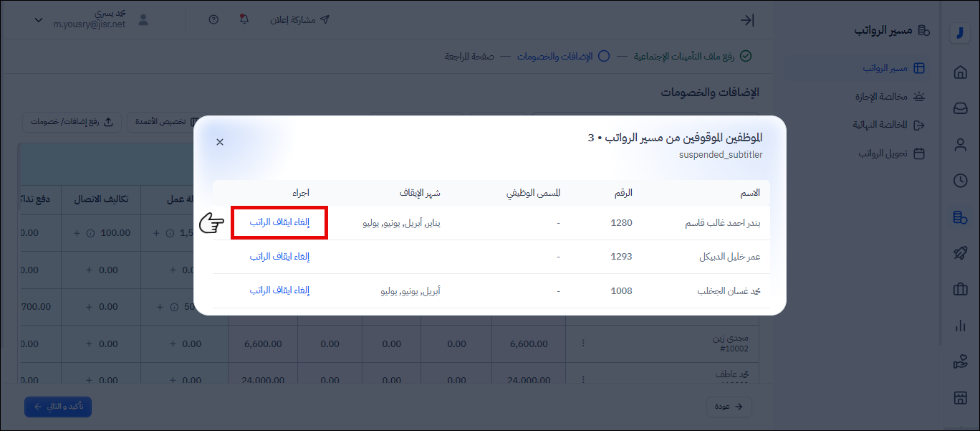Open the employees person icon in the sidebar

pos(960,145)
